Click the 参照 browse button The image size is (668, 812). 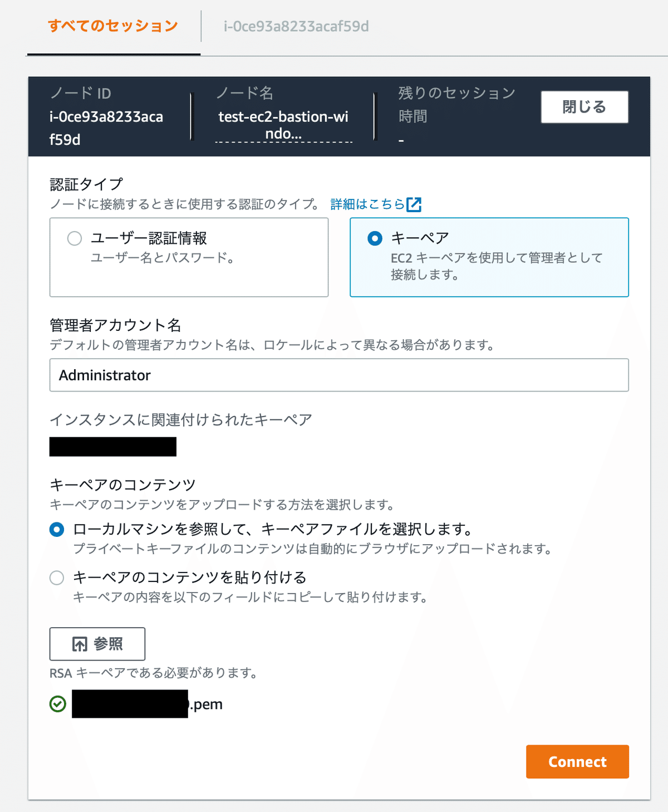(x=97, y=644)
